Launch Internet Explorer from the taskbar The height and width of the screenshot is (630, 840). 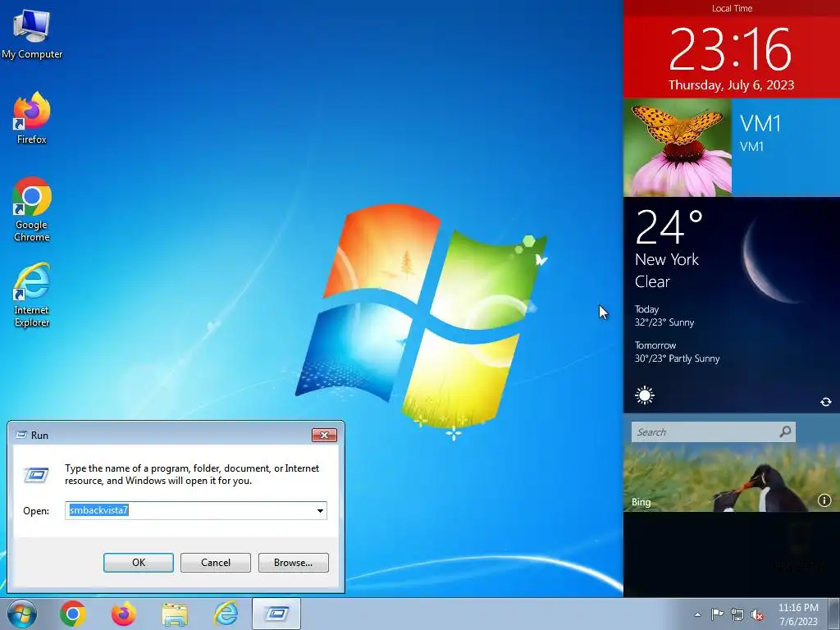point(226,614)
